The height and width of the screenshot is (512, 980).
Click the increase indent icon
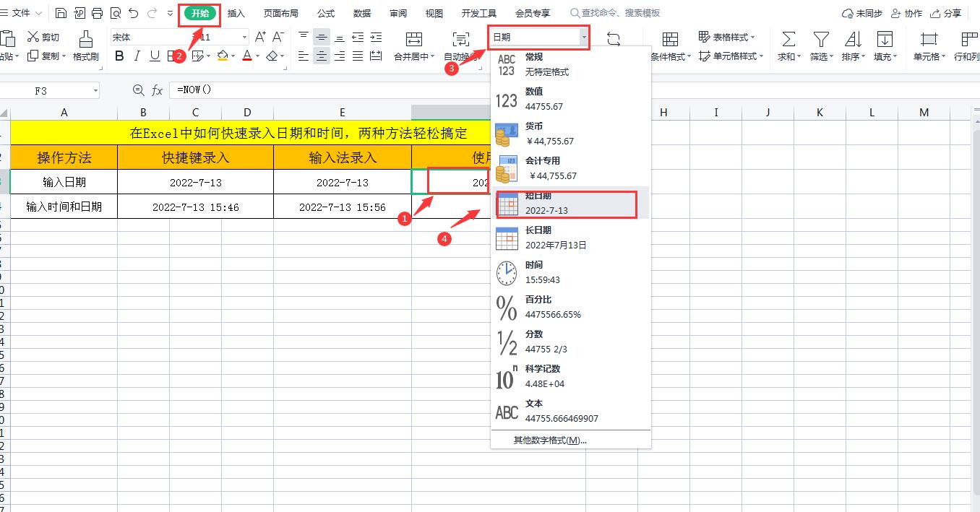click(376, 37)
